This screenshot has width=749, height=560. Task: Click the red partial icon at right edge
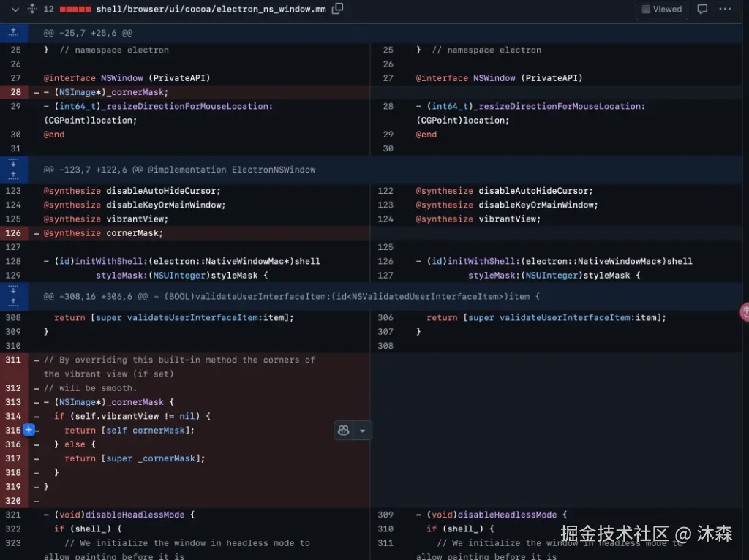coord(745,312)
